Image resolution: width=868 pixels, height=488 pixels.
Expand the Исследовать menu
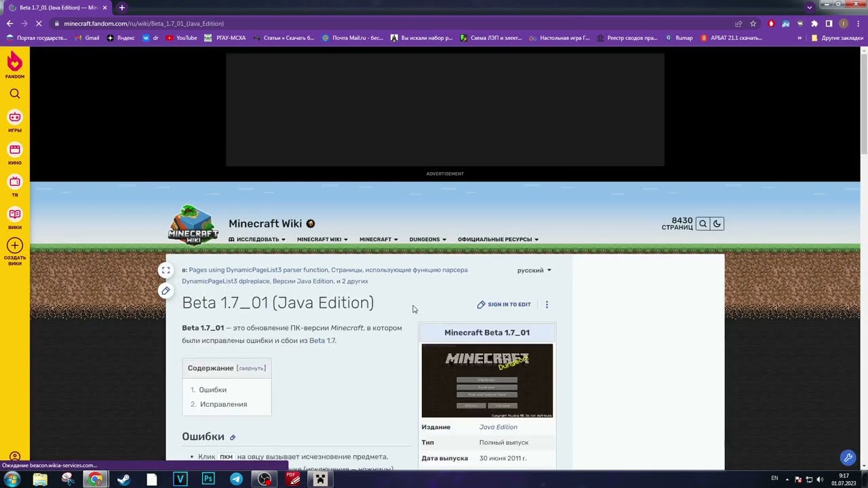click(257, 239)
